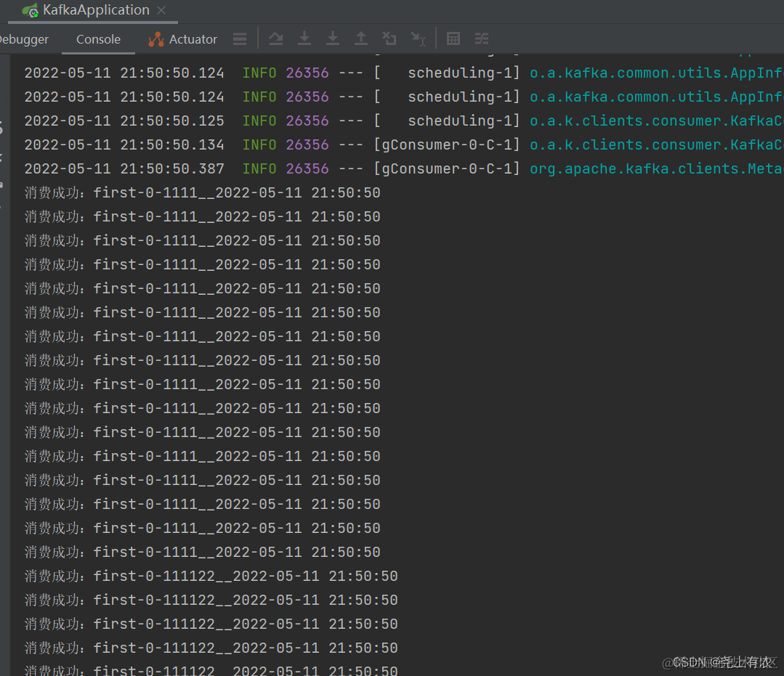Click the Force Step Into icon
The width and height of the screenshot is (784, 676).
(x=333, y=38)
